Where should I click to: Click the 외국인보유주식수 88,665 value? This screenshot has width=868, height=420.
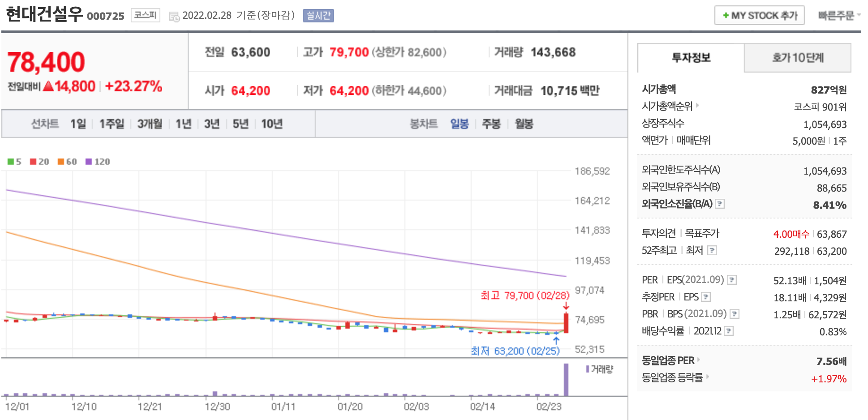point(832,188)
